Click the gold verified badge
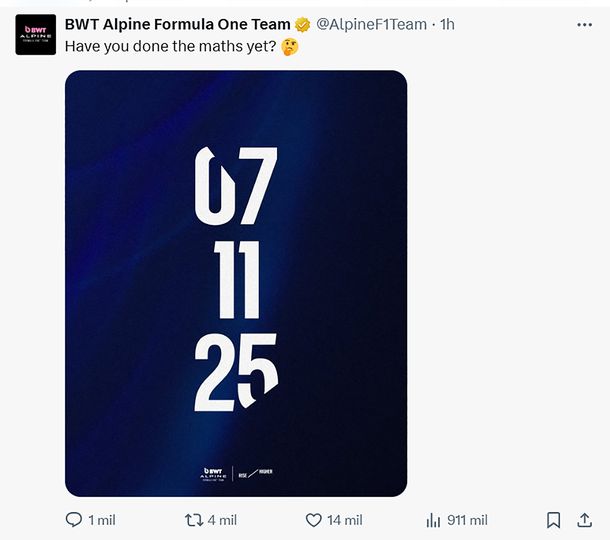Viewport: 610px width, 540px height. coord(302,24)
